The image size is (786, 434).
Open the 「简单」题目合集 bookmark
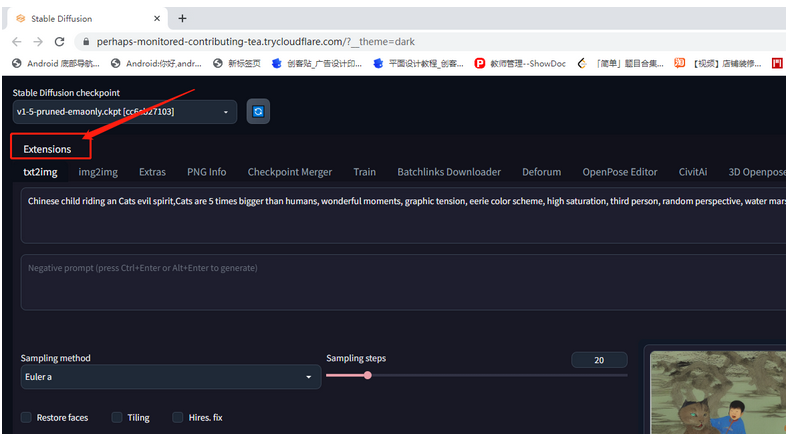(620, 64)
